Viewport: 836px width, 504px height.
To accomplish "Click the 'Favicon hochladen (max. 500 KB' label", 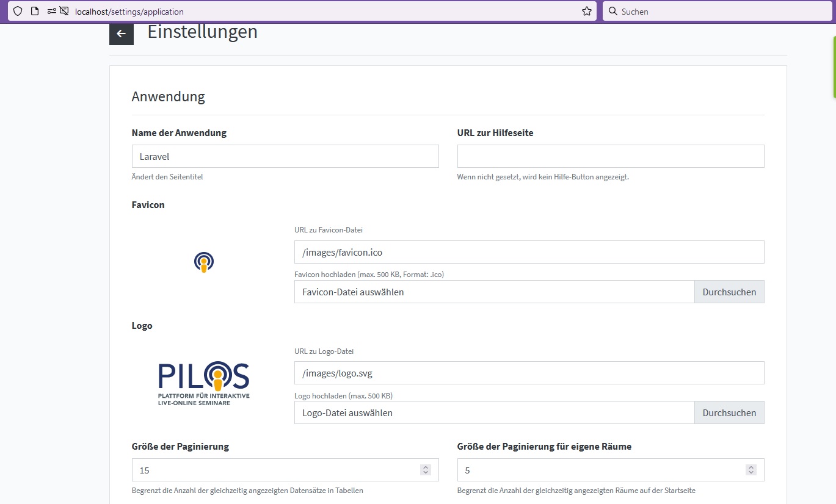I will [x=369, y=275].
